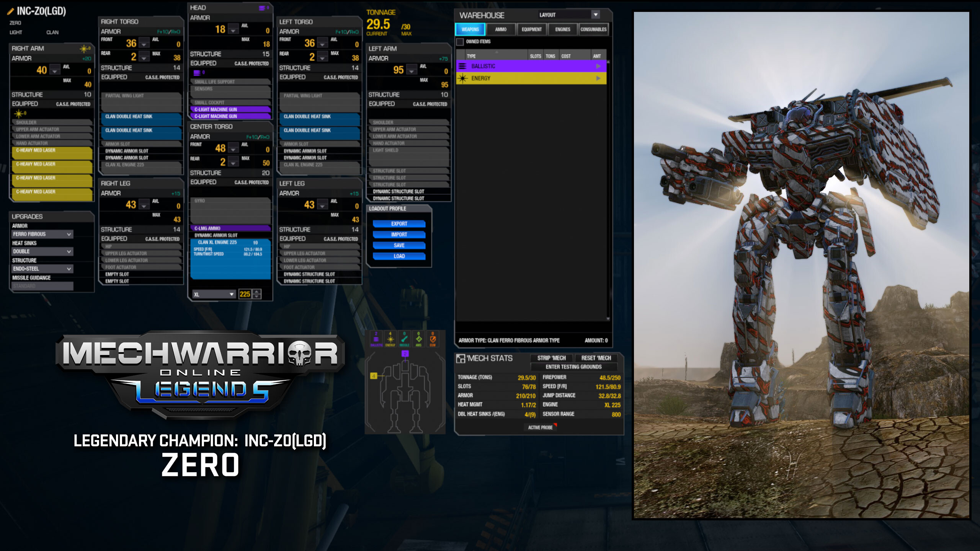Click the Export button in Loadout Profile

(399, 224)
